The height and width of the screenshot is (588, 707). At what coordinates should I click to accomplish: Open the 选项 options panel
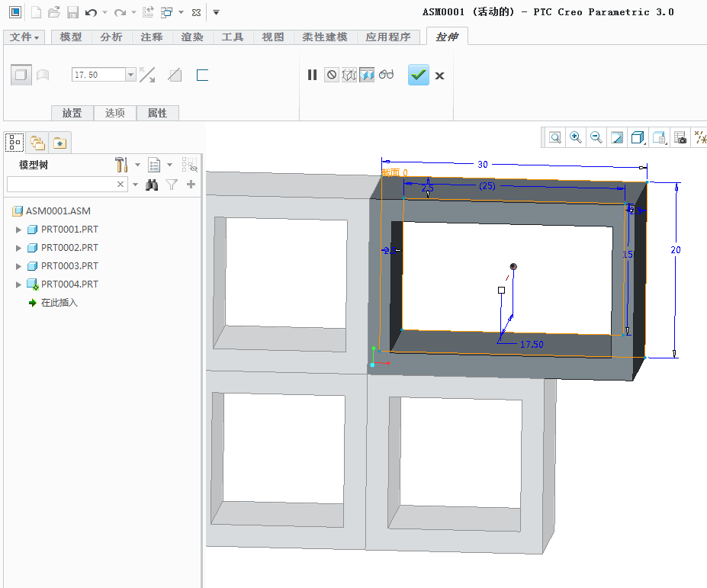tap(115, 113)
